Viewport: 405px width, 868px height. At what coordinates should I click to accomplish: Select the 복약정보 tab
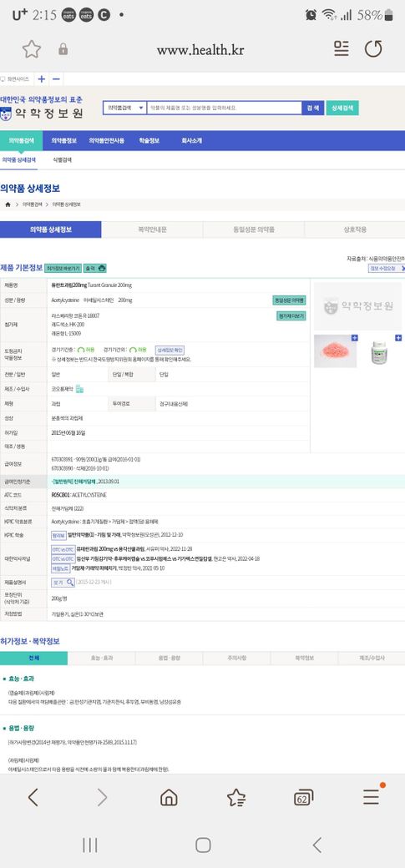pos(304,659)
